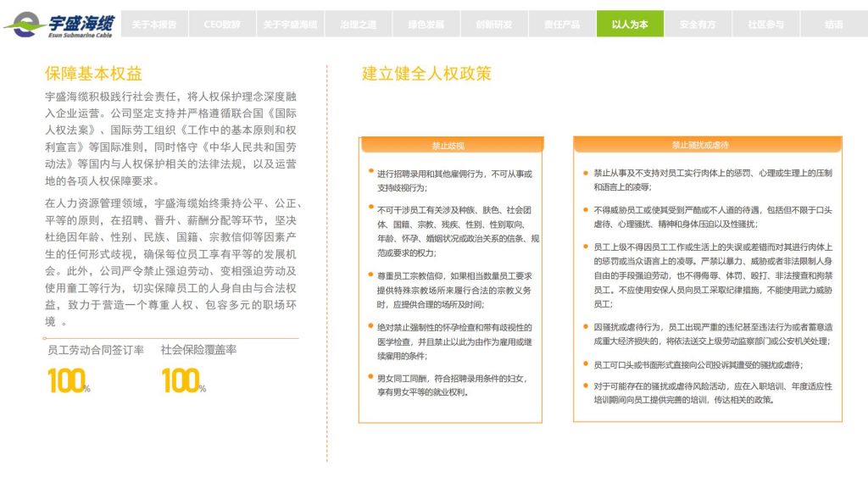Click the Esun Submarine Cable logo
The image size is (868, 488).
pos(59,24)
